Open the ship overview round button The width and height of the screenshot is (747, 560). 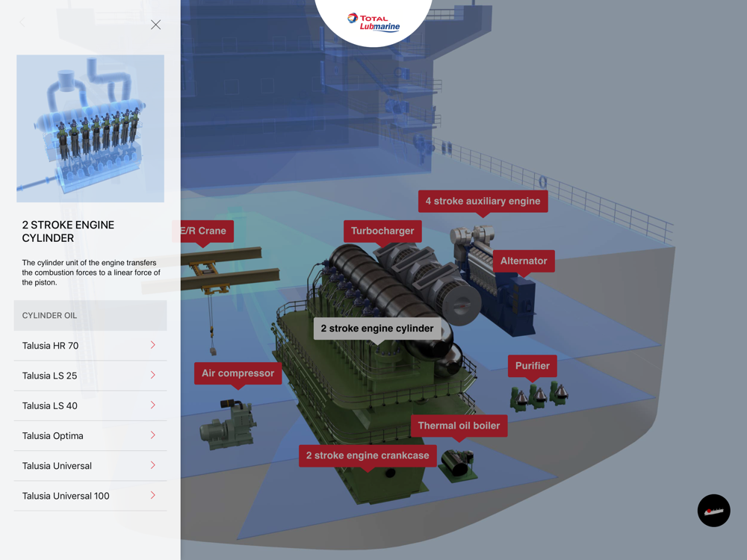[x=713, y=511]
